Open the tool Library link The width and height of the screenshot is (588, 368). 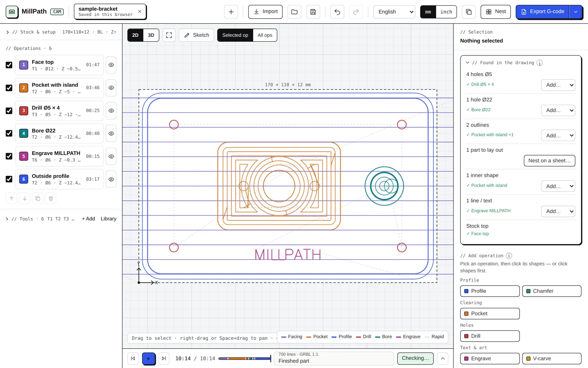pos(109,219)
